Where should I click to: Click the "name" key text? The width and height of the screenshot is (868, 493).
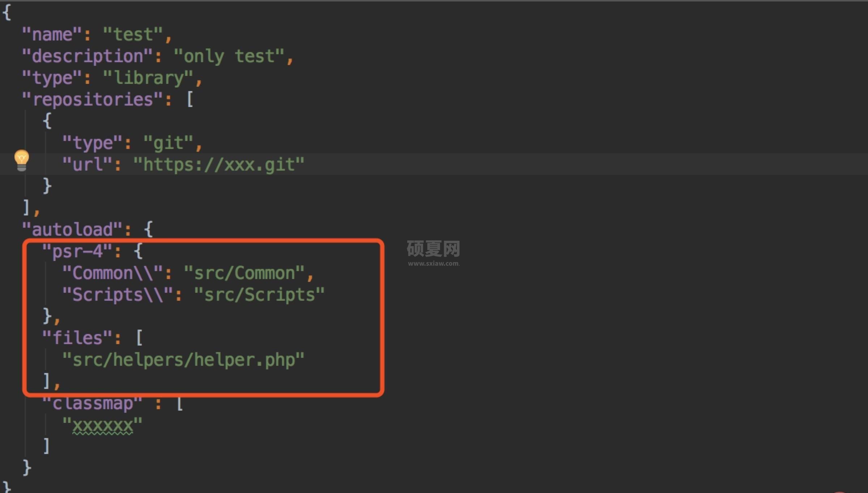pos(52,34)
